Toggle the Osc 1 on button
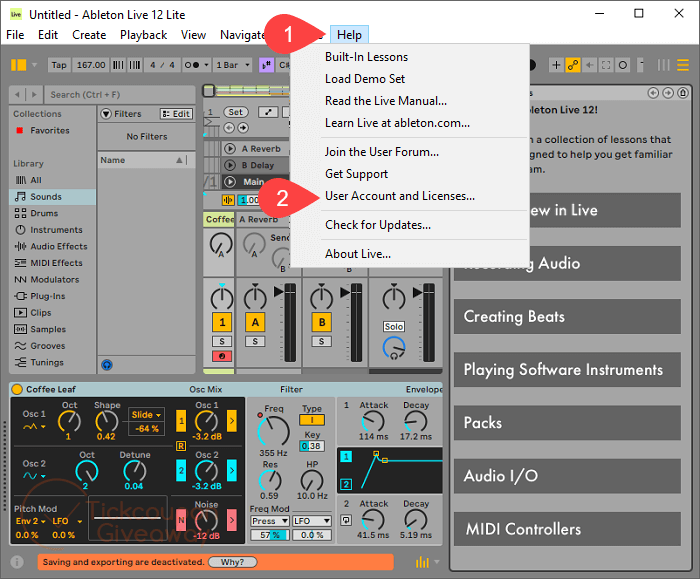Viewport: 700px width, 579px height. pyautogui.click(x=181, y=421)
